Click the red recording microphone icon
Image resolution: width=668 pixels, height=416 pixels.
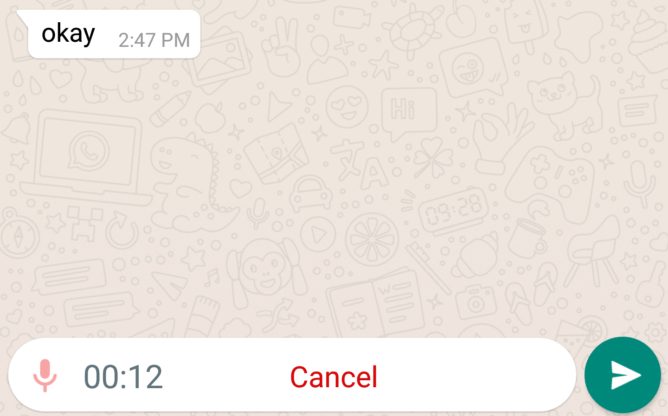tap(45, 375)
